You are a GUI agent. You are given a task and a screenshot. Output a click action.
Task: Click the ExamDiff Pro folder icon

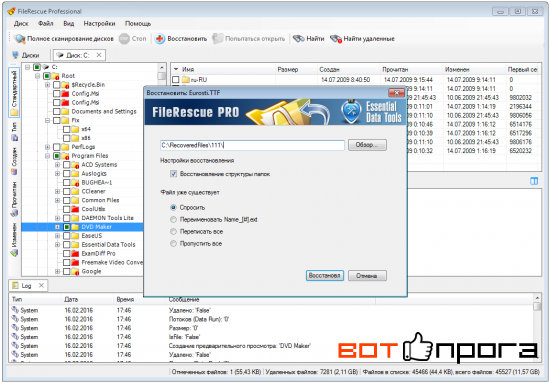75,254
